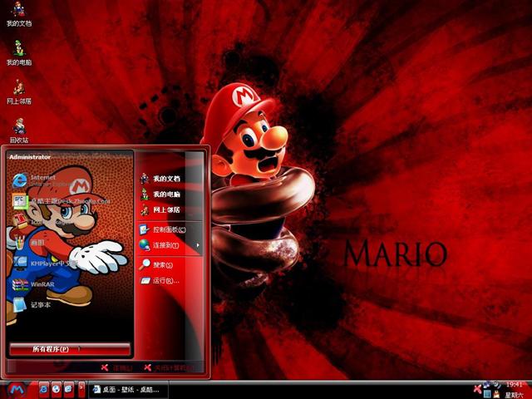Expand 连接到 submenu arrow
The height and width of the screenshot is (399, 532).
coord(198,245)
